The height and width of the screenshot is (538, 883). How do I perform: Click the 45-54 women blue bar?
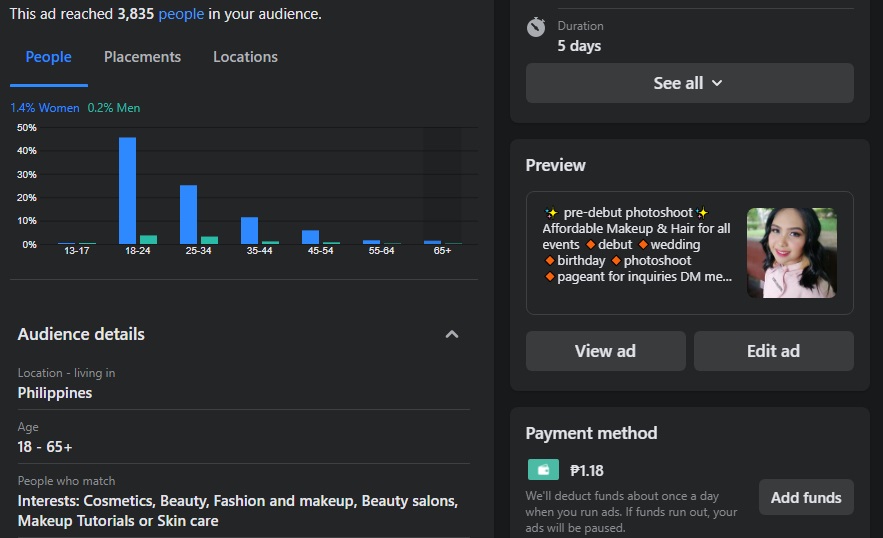[x=310, y=237]
